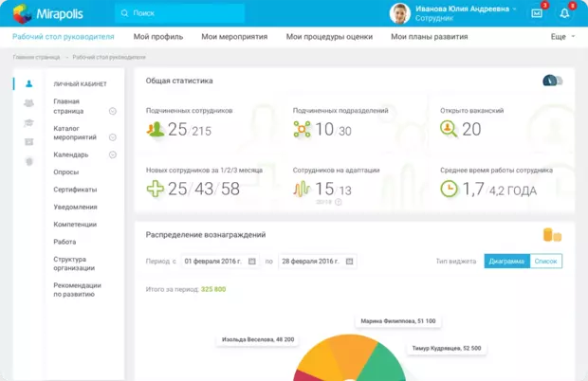Viewport: 588px width, 381px height.
Task: Click open vacancies magnifier icon
Action: tap(449, 129)
